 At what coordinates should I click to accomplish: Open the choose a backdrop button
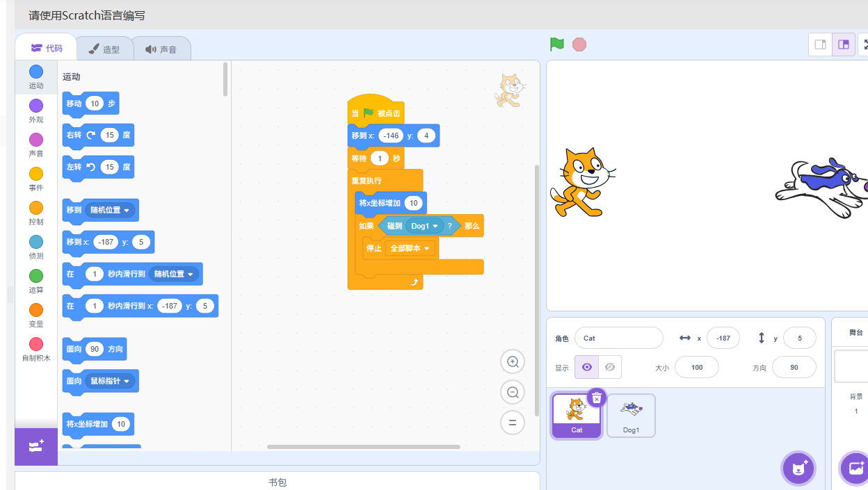(x=856, y=468)
